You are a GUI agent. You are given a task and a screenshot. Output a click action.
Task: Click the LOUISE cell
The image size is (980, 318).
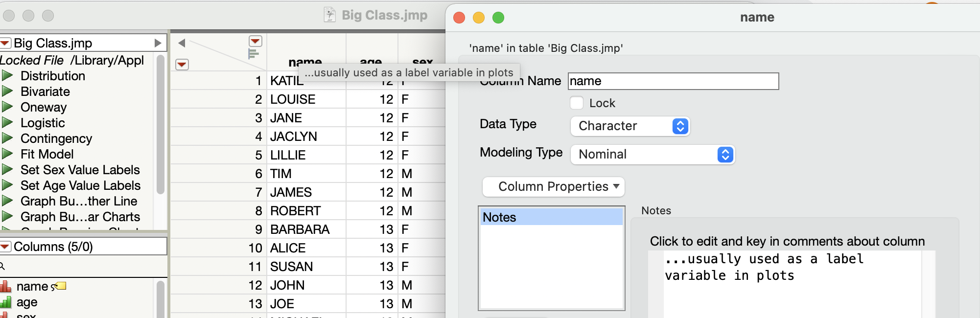pos(306,99)
